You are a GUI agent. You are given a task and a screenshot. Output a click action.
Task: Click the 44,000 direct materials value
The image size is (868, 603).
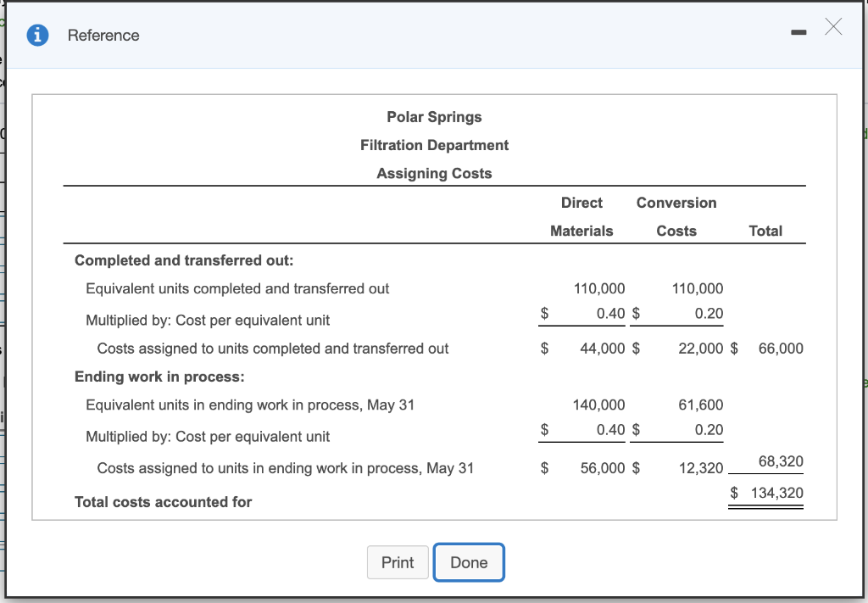(603, 349)
